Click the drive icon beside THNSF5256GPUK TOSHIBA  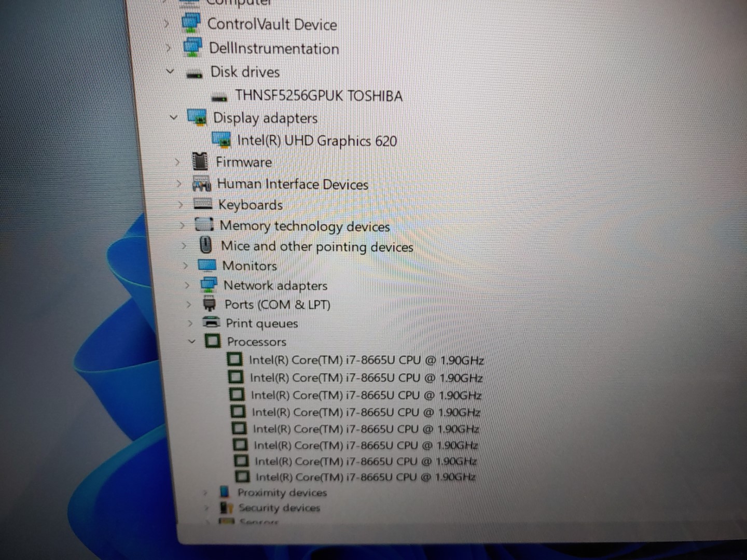(219, 97)
